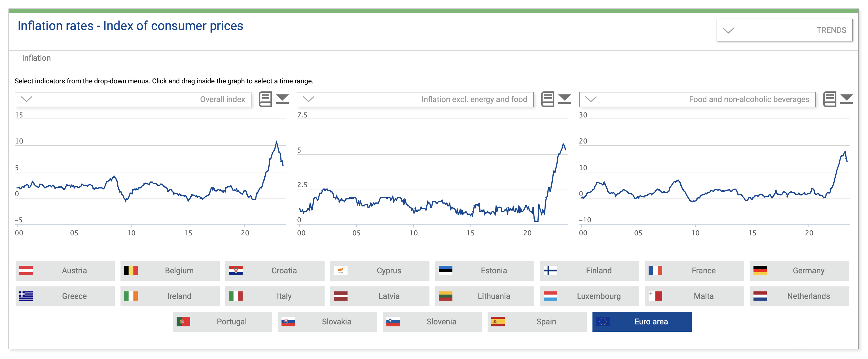This screenshot has height=359, width=868.
Task: Choose Ireland from the country list
Action: pos(170,296)
